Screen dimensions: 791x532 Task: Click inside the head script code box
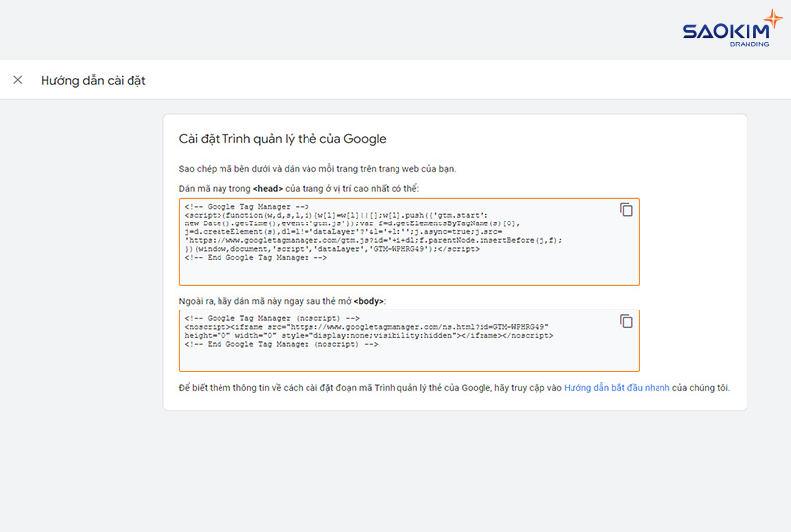pos(409,241)
